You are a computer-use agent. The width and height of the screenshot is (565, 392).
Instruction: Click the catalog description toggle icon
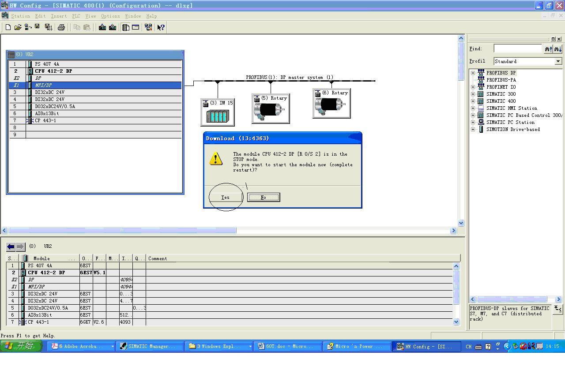(x=557, y=309)
